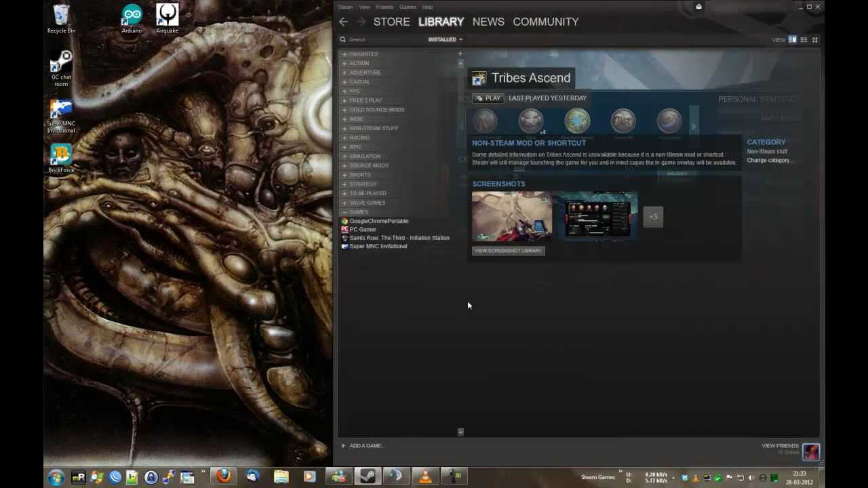
Task: Click Change category link
Action: (x=770, y=161)
